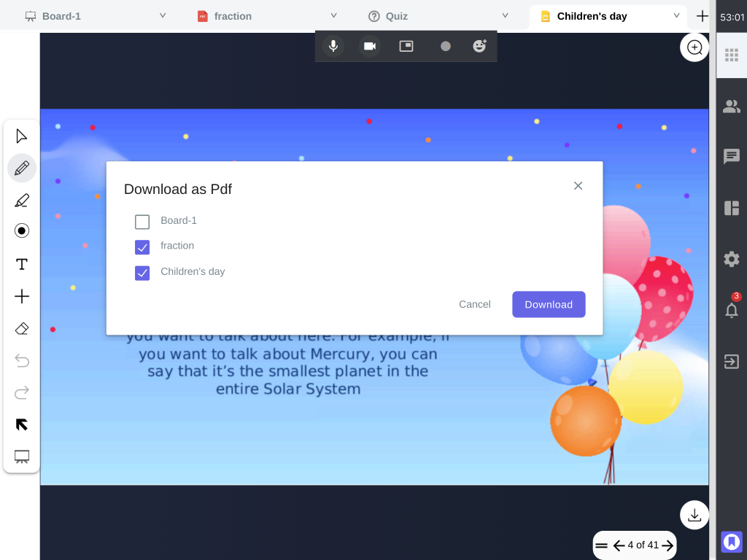
Task: Open the notifications bell
Action: coord(731,310)
